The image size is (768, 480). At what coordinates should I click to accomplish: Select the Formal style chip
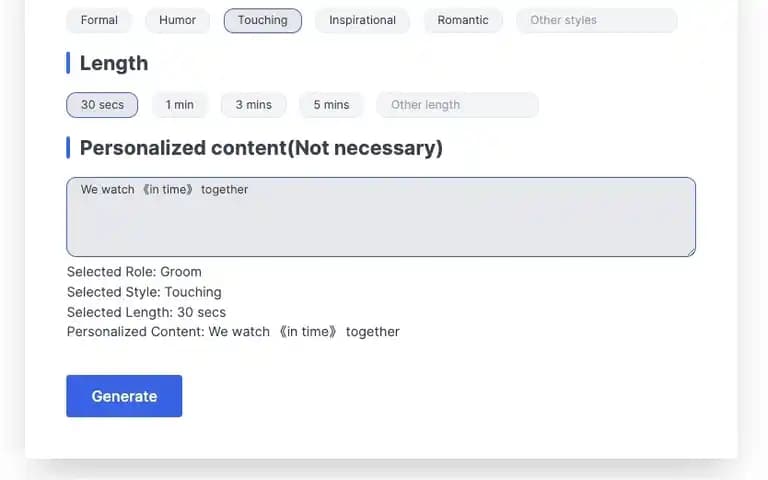click(99, 21)
